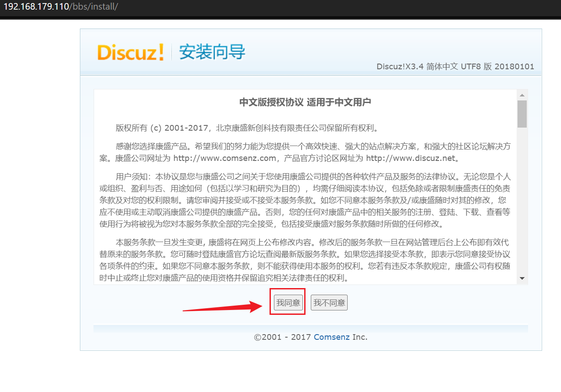
Task: Click the Discuz! logo
Action: click(130, 53)
